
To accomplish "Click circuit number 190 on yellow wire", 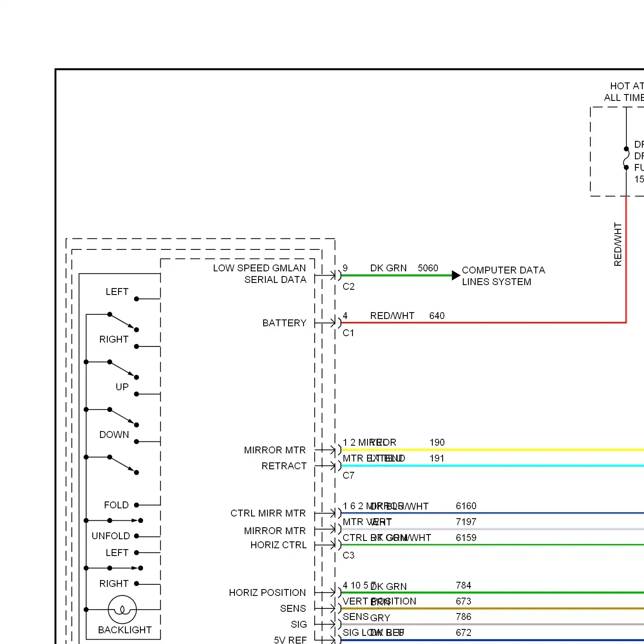I will [437, 442].
